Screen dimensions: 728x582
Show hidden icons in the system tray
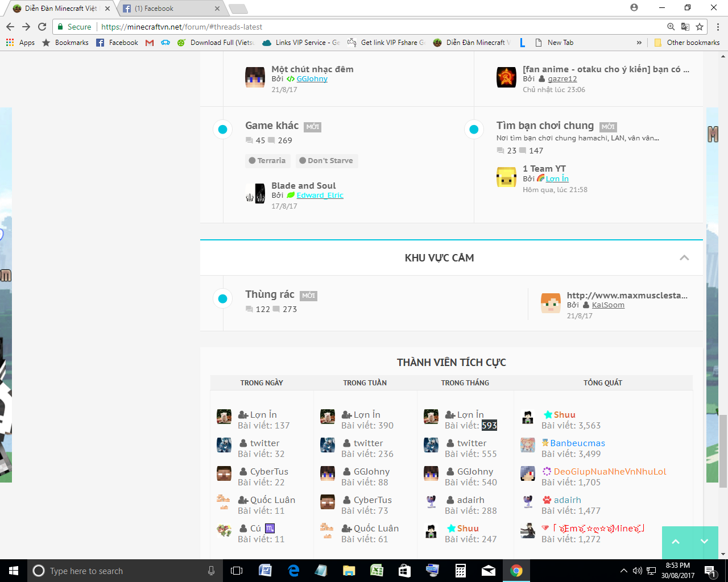623,571
